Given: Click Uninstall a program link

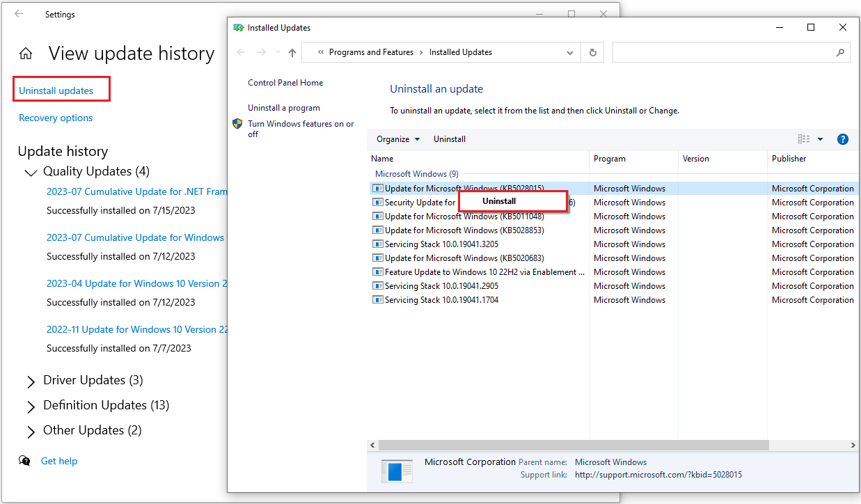Looking at the screenshot, I should (x=284, y=108).
